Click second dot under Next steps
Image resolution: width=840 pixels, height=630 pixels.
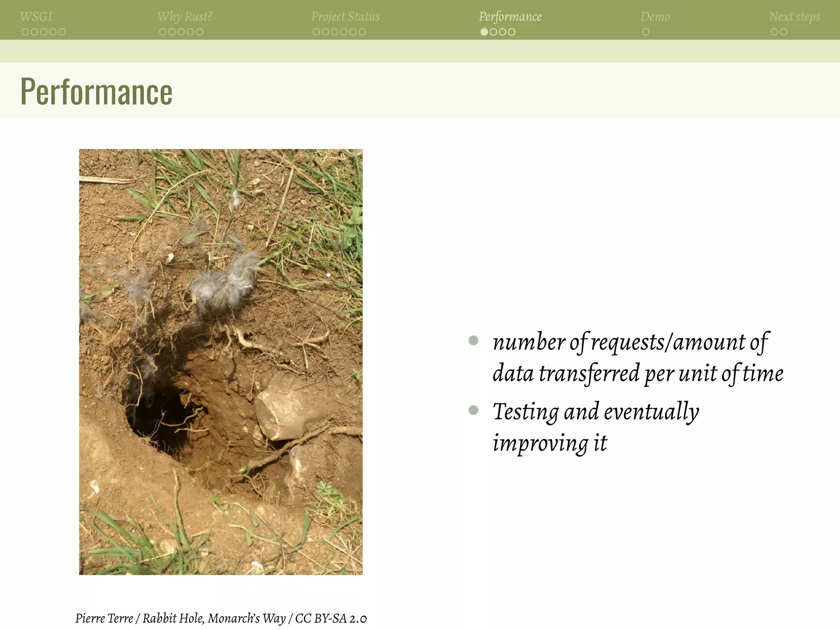coord(783,32)
